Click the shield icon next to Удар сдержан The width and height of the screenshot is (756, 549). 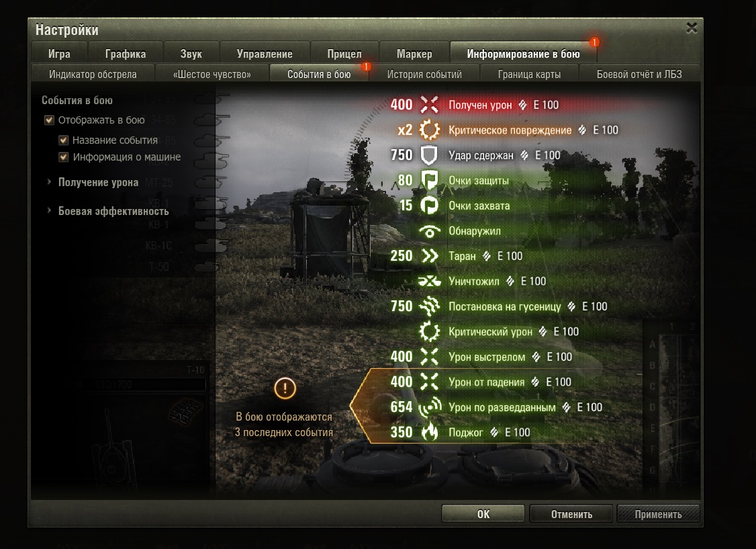tap(429, 155)
